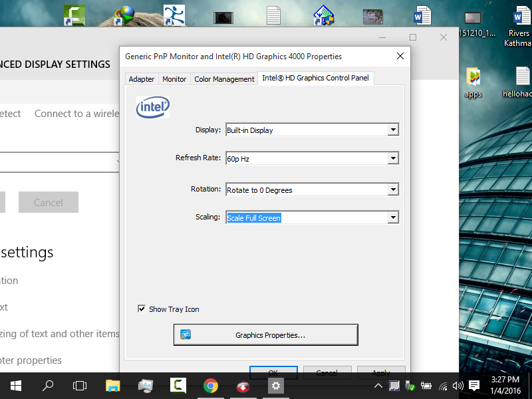Click the safely remove USB device tray icon

(x=408, y=385)
